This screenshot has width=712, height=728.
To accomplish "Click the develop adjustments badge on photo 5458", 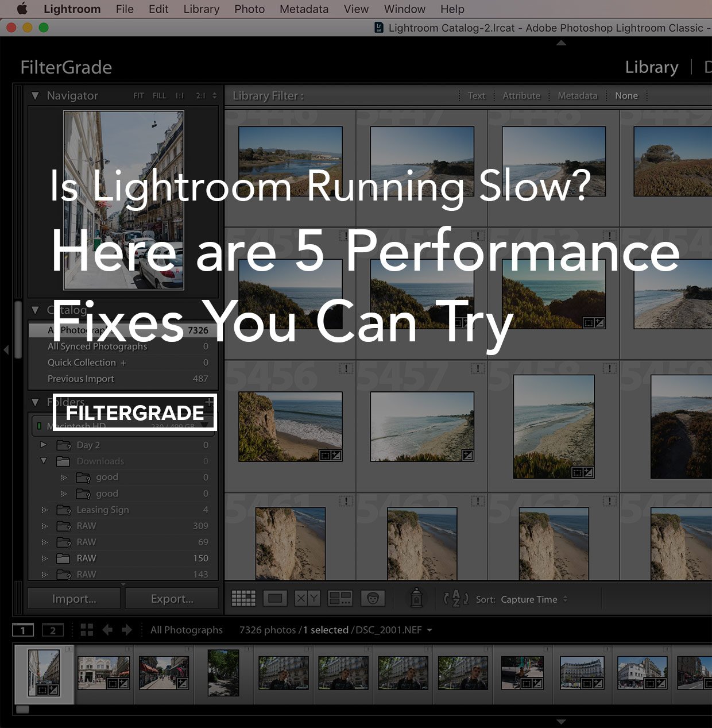I will (589, 472).
